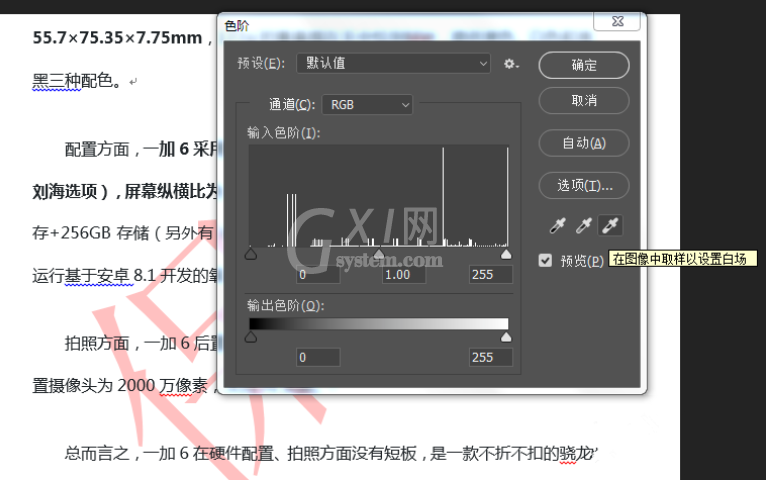Select the black point eyedropper

pyautogui.click(x=557, y=226)
